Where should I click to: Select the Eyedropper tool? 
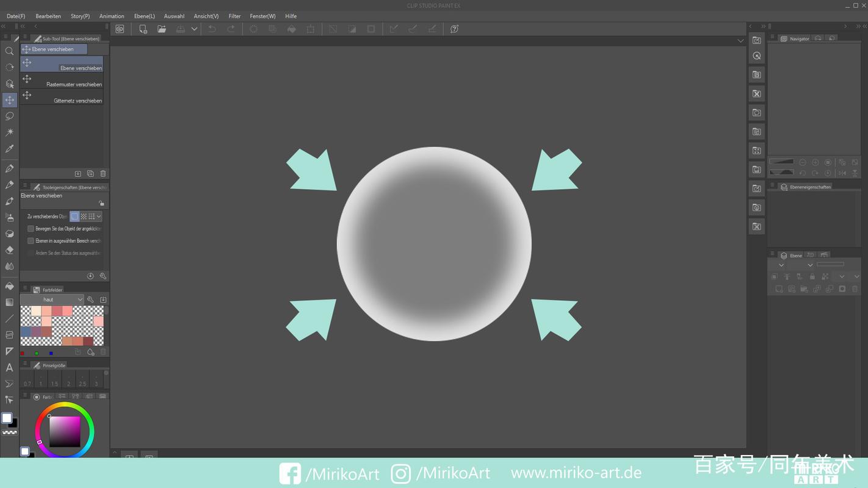tap(9, 149)
